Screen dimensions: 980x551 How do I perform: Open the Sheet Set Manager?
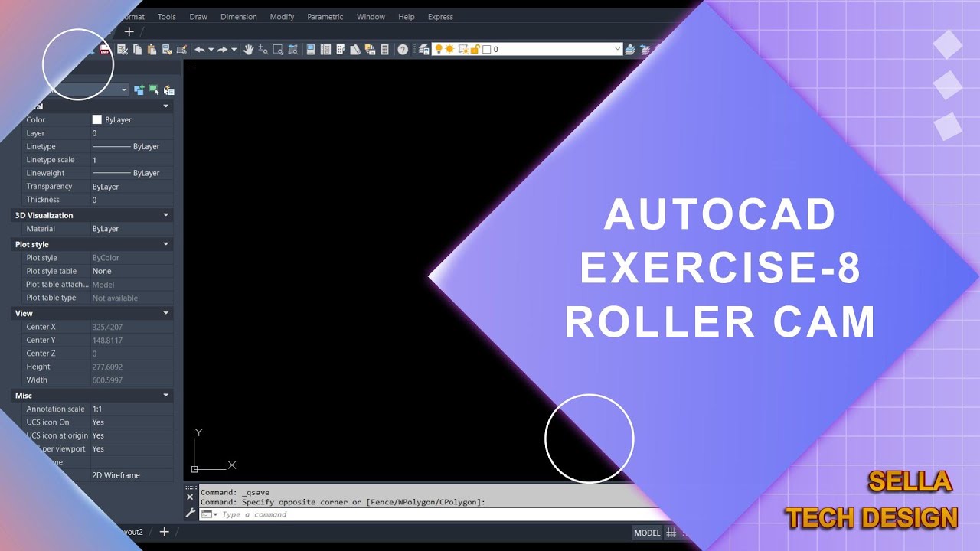click(355, 50)
